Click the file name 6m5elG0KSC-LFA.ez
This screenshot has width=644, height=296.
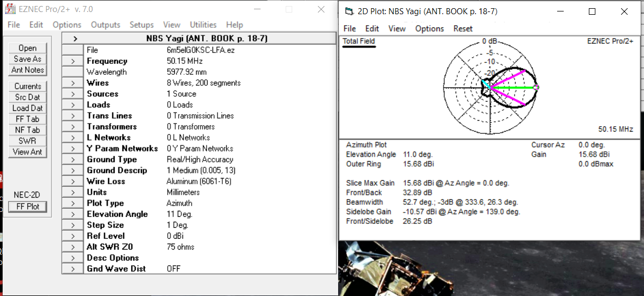(x=201, y=50)
